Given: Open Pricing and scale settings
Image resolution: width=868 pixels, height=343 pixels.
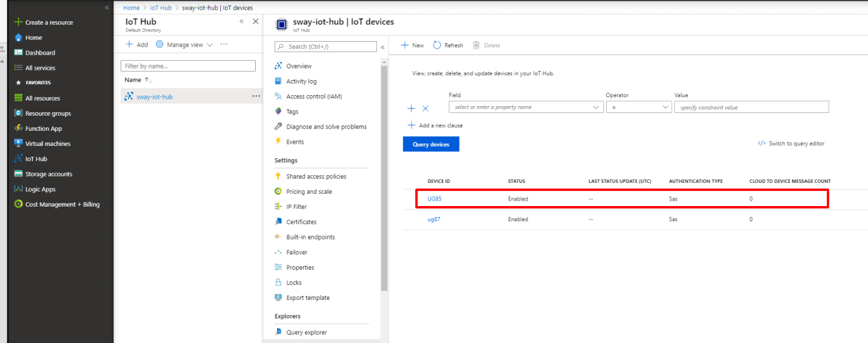Looking at the screenshot, I should click(x=309, y=192).
